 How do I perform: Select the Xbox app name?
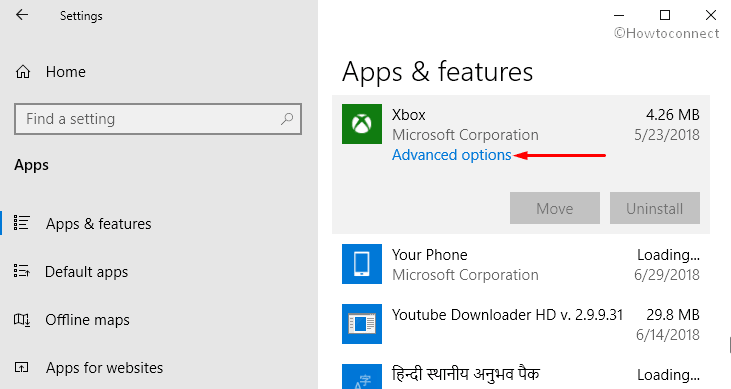coord(408,115)
